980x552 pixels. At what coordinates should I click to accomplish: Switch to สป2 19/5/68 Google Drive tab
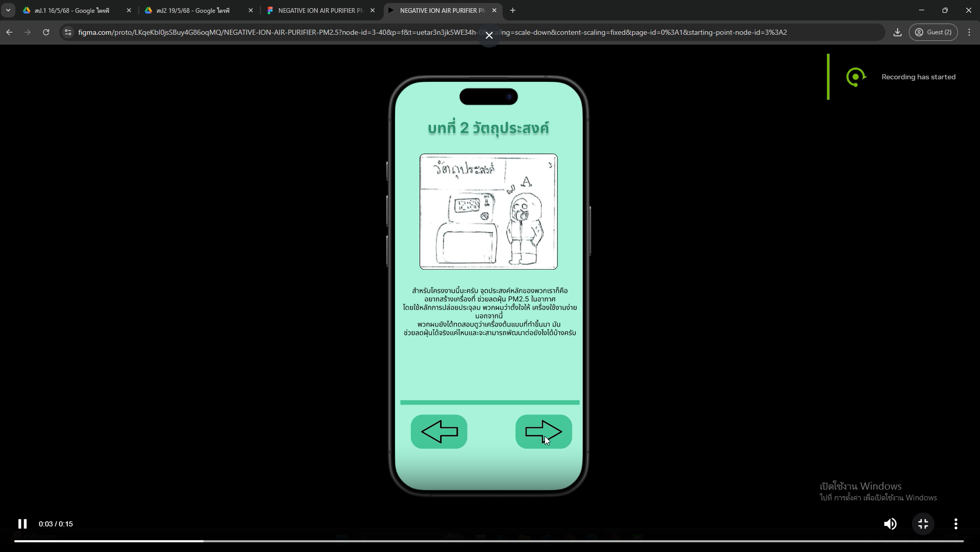[x=193, y=10]
